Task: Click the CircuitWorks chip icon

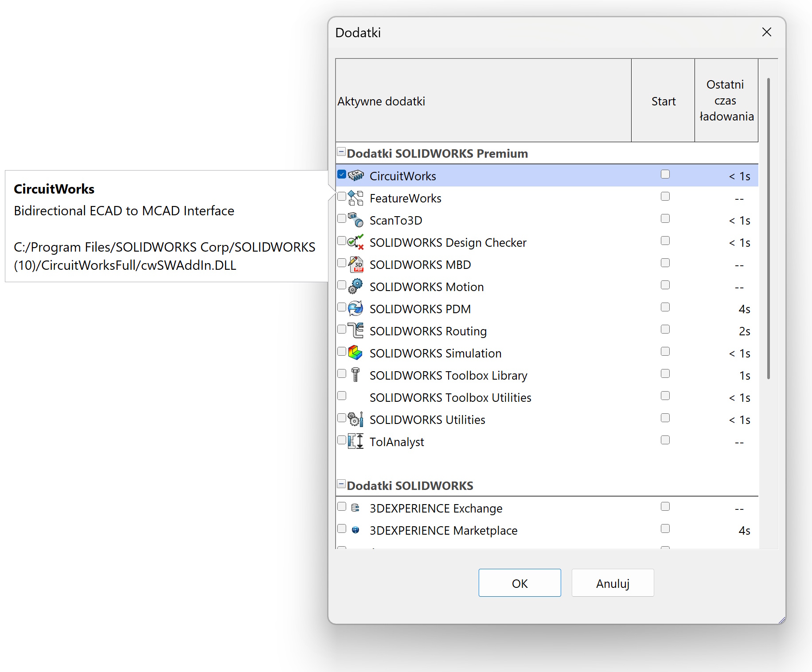Action: [355, 175]
